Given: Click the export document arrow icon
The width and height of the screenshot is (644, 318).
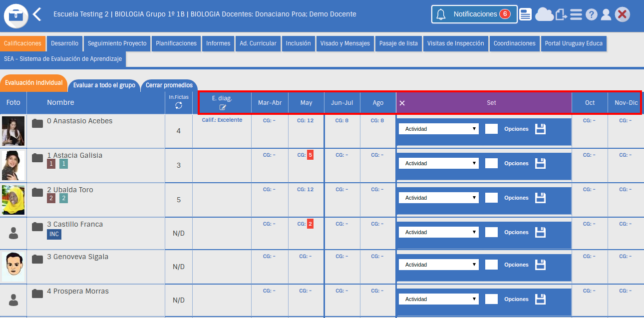Looking at the screenshot, I should click(x=562, y=15).
